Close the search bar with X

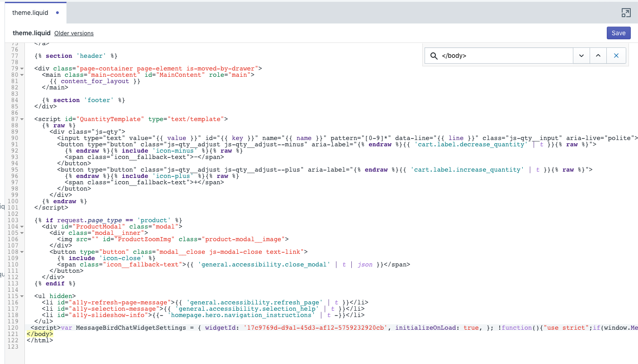click(x=616, y=56)
